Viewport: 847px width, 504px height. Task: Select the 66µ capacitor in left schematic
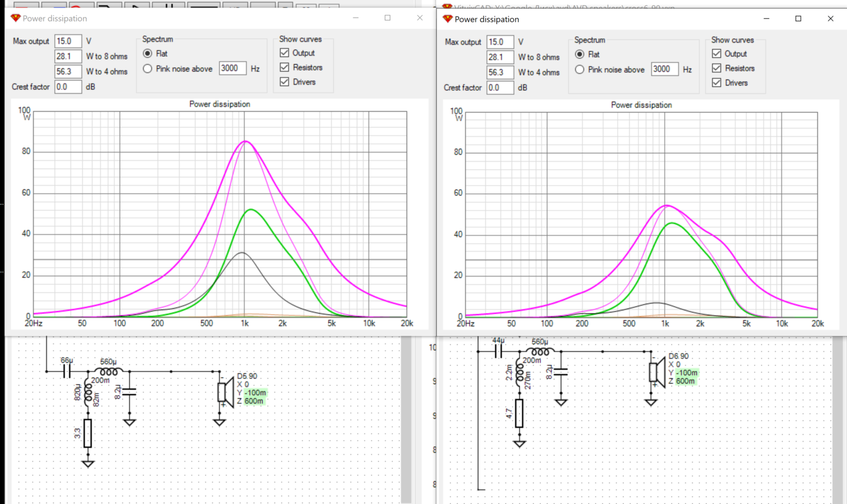coord(67,372)
